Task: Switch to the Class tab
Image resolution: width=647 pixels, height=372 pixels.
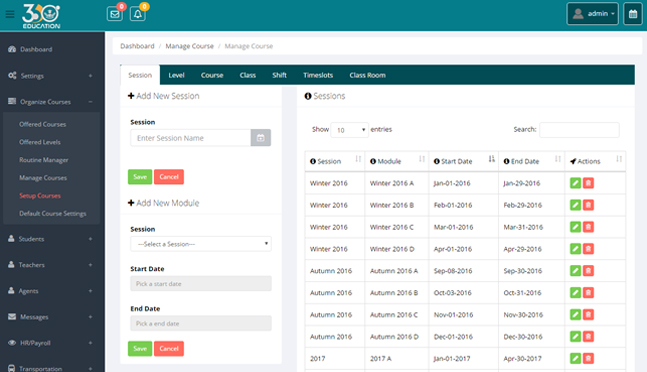Action: (248, 75)
